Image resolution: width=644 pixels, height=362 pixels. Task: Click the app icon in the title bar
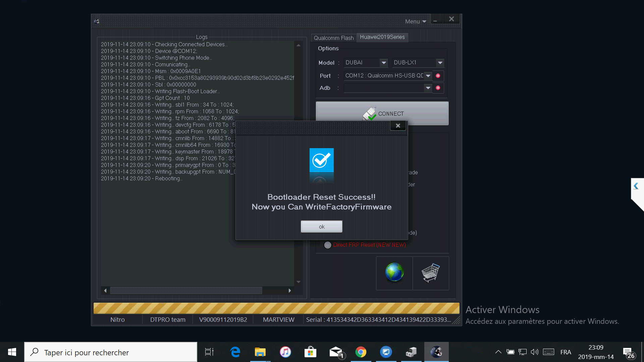97,21
